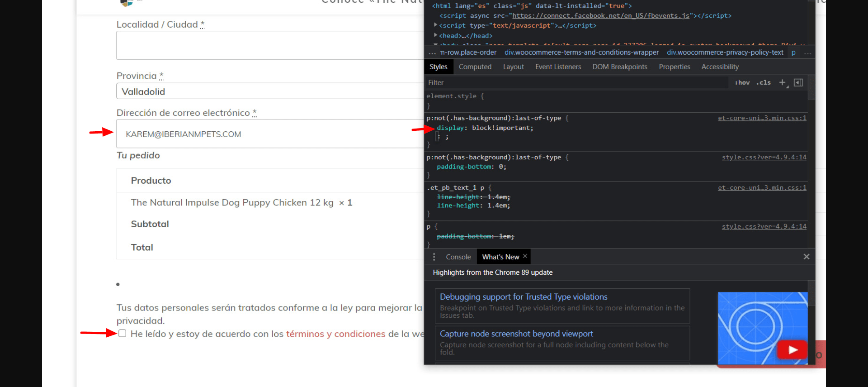Click the styles pane vertical scrollbar
Image resolution: width=868 pixels, height=387 pixels.
[x=811, y=87]
